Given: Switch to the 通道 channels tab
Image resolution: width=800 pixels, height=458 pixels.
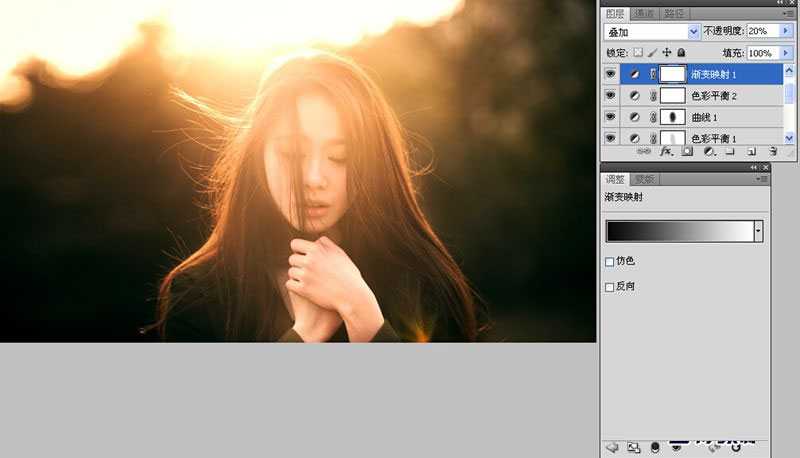Looking at the screenshot, I should click(644, 13).
